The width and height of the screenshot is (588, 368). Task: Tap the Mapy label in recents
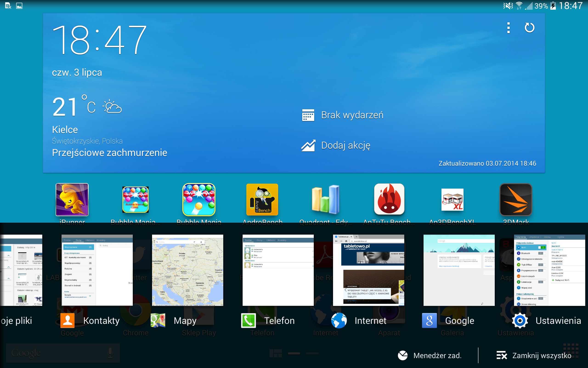coord(185,321)
